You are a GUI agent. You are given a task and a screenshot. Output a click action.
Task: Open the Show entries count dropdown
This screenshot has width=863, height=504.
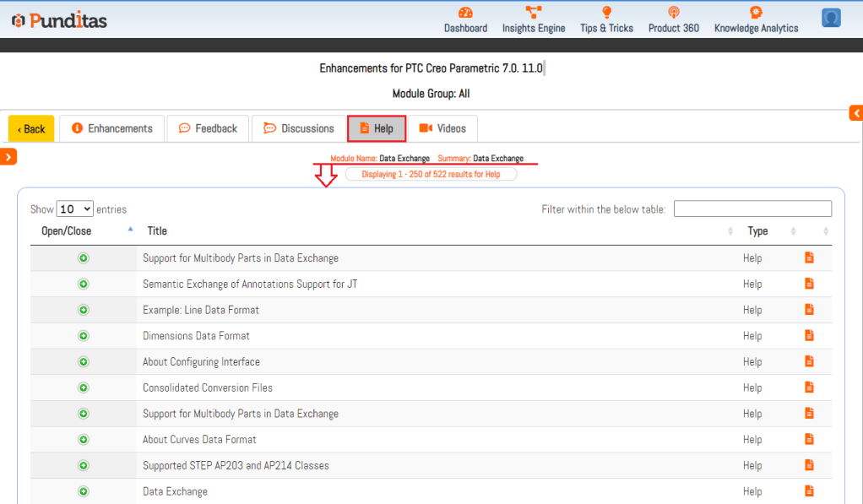[x=75, y=209]
